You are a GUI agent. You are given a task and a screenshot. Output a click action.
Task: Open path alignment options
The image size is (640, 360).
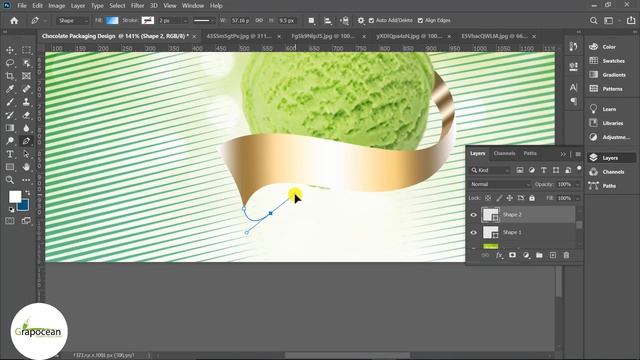pyautogui.click(x=327, y=20)
